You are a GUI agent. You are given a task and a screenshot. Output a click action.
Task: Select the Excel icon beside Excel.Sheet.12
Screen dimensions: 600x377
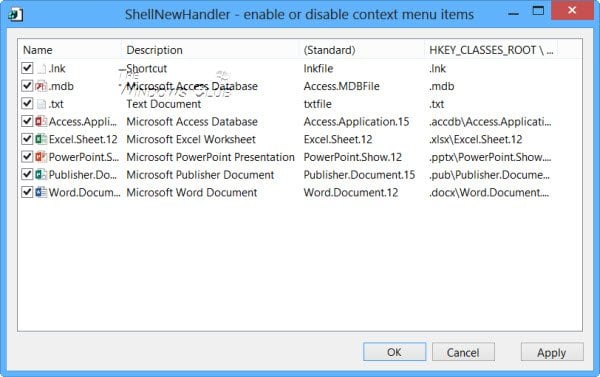[41, 139]
